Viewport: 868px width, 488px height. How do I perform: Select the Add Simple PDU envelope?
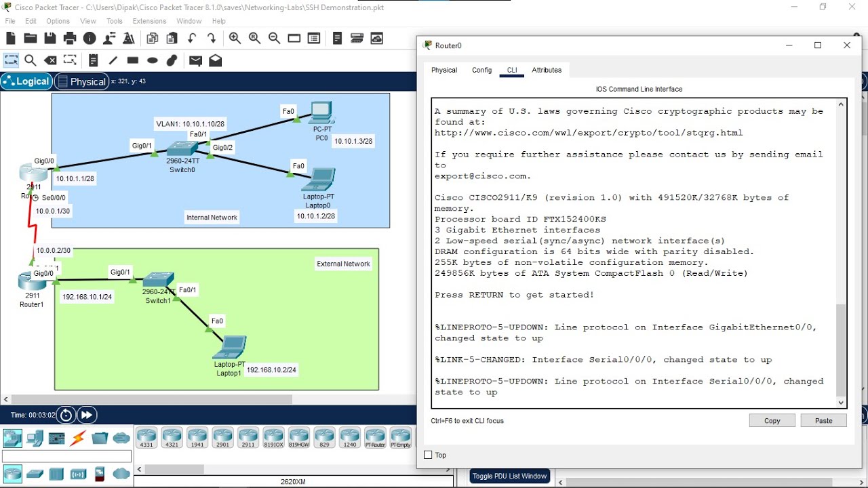[195, 60]
